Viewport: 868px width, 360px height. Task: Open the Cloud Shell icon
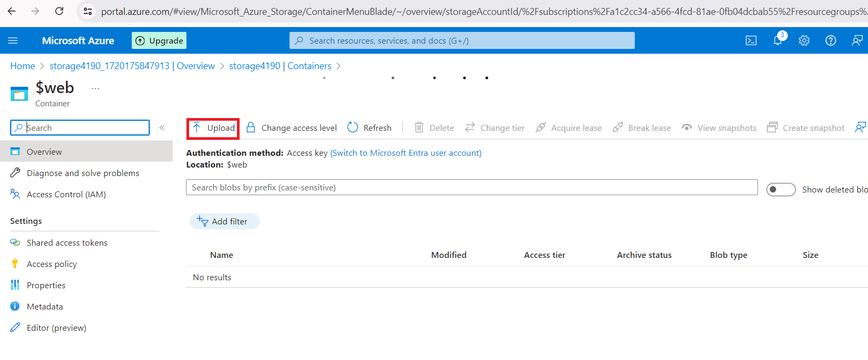click(x=751, y=40)
